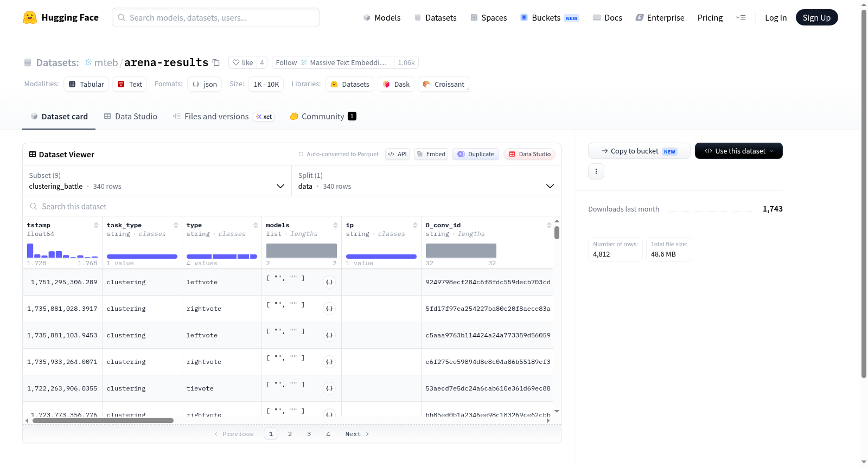Click Next page
The width and height of the screenshot is (868, 467).
click(x=358, y=434)
